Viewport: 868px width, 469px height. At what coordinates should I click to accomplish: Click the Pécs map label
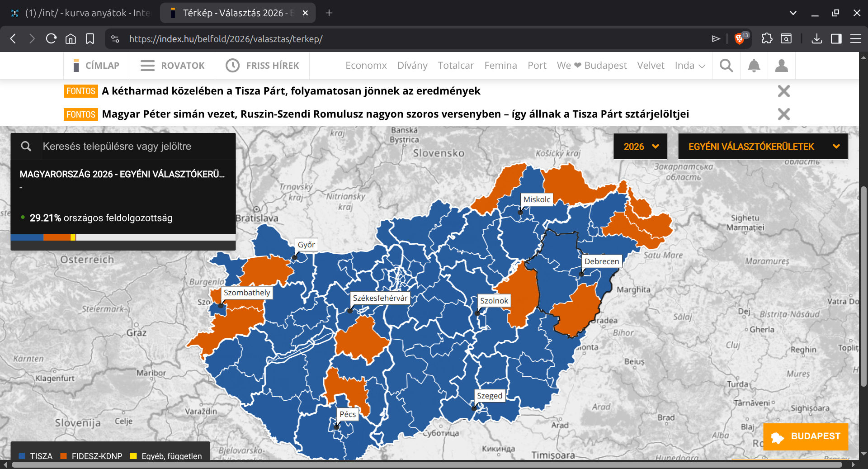tap(348, 414)
